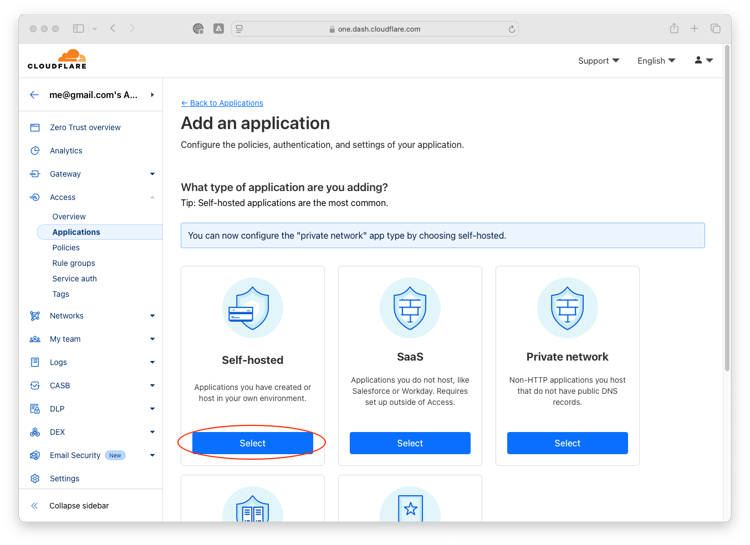Screen dimensions: 750x545
Task: Expand the DEX menu arrow
Action: pyautogui.click(x=152, y=432)
